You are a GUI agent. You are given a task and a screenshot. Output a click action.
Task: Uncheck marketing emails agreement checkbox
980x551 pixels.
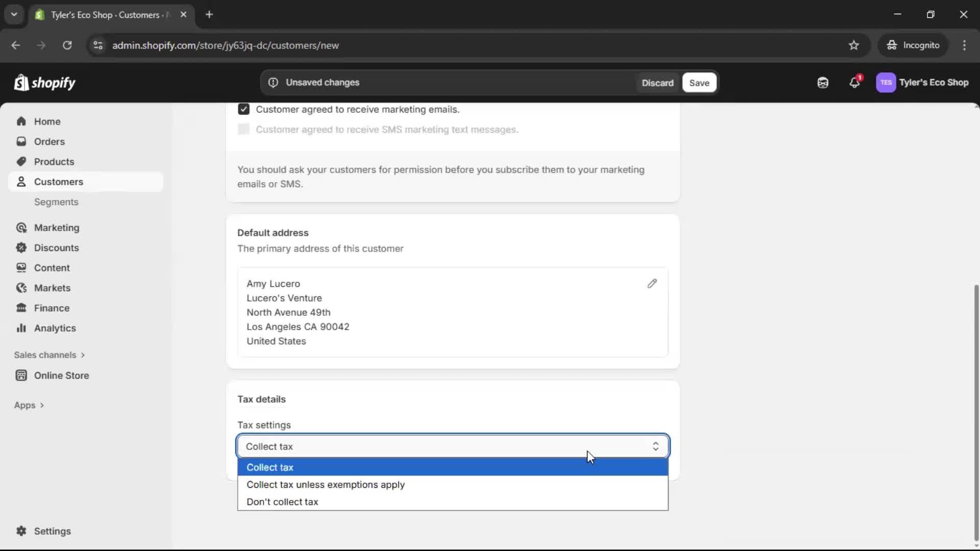(x=243, y=109)
